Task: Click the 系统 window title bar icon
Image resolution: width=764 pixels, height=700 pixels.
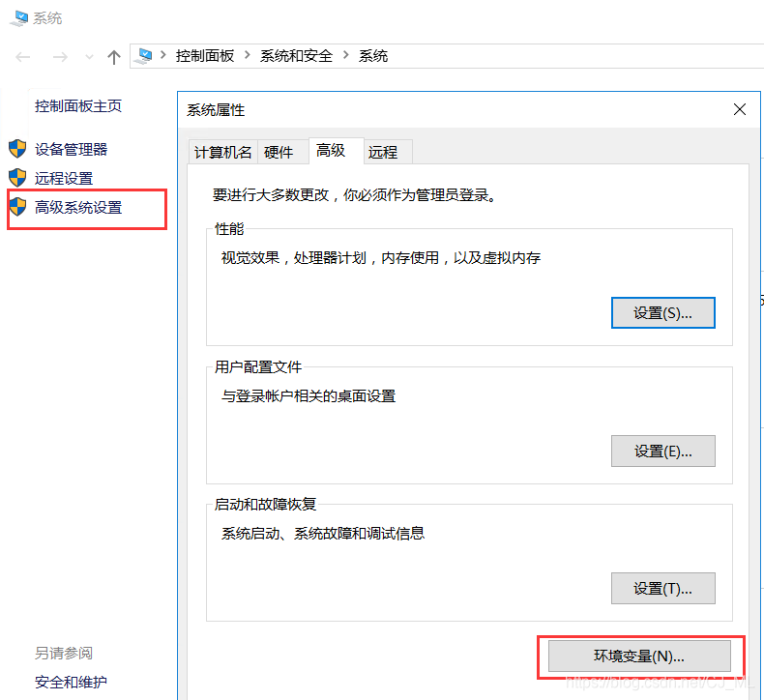Action: [17, 17]
